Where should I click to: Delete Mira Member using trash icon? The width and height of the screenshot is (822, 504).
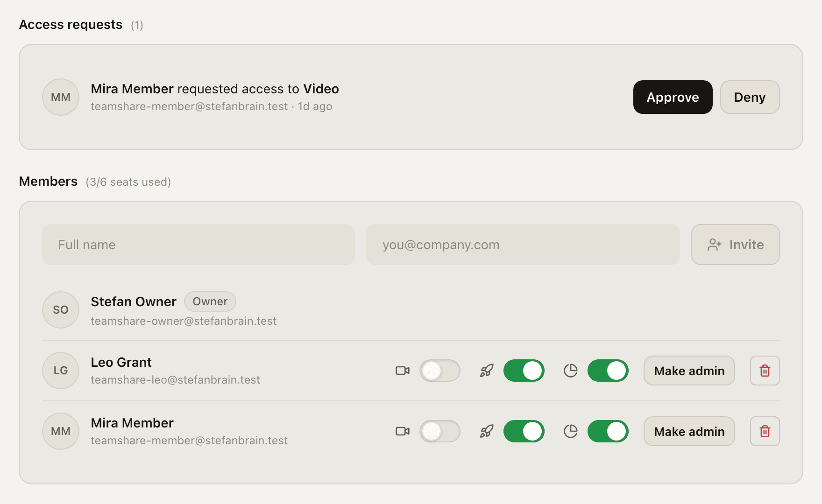pos(765,431)
